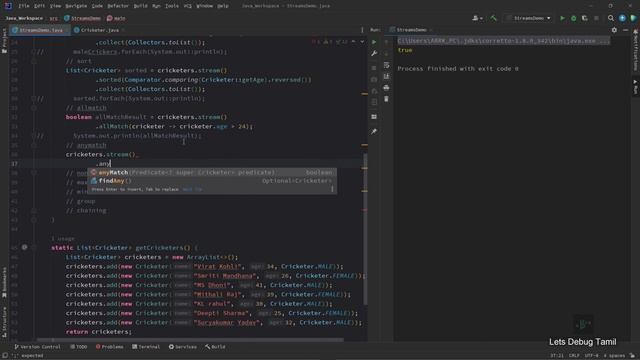
Task: Pin the Run tab with pin icon
Action: tap(374, 131)
